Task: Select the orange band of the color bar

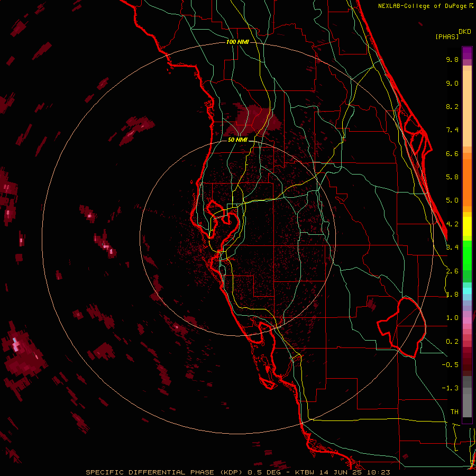Action: (467, 183)
